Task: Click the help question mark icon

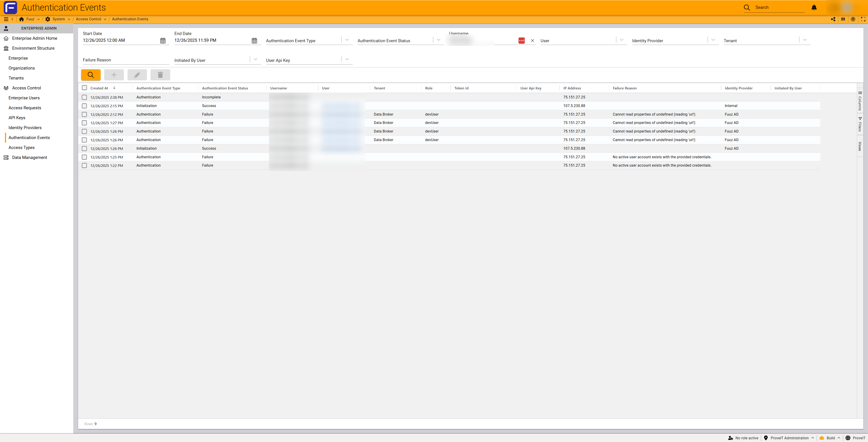Action: 853,19
